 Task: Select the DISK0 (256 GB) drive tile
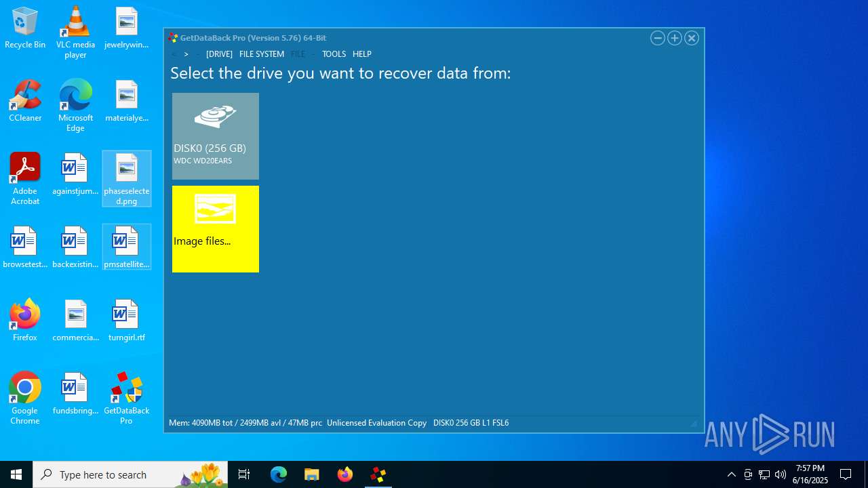[x=216, y=136]
